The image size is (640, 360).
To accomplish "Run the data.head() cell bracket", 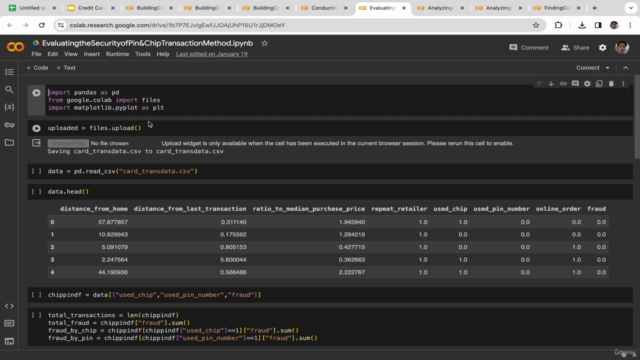I will coord(36,191).
